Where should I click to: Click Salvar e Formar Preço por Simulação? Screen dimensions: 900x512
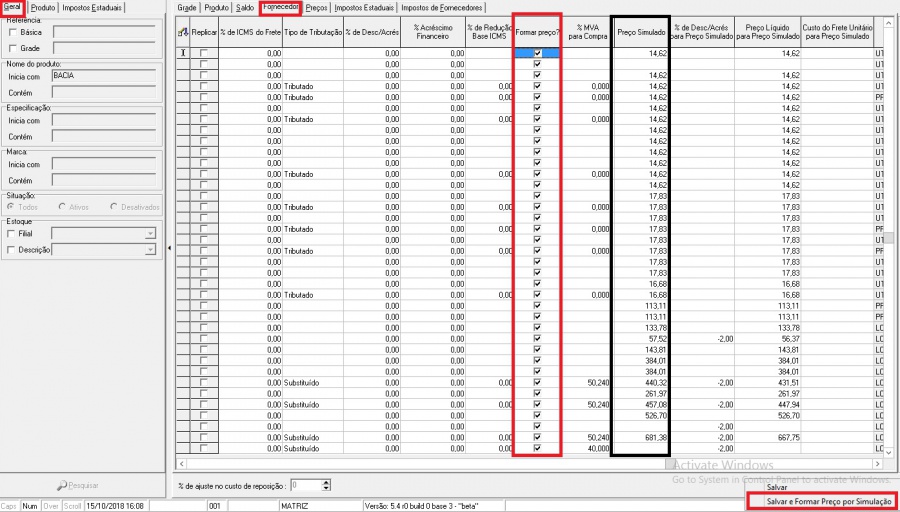click(829, 500)
